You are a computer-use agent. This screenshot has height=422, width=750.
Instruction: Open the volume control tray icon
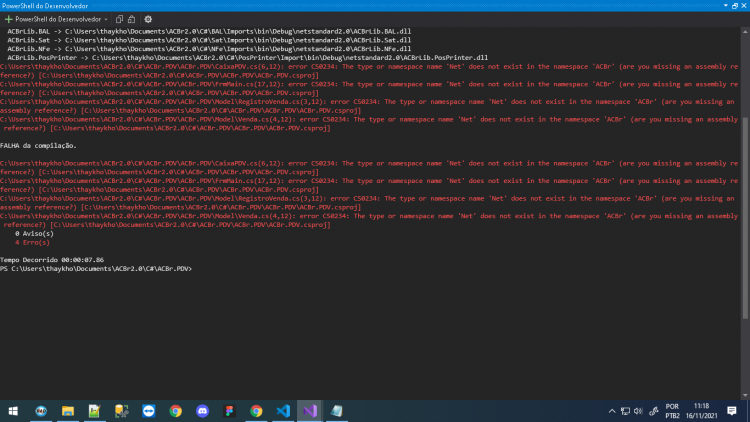pyautogui.click(x=638, y=411)
